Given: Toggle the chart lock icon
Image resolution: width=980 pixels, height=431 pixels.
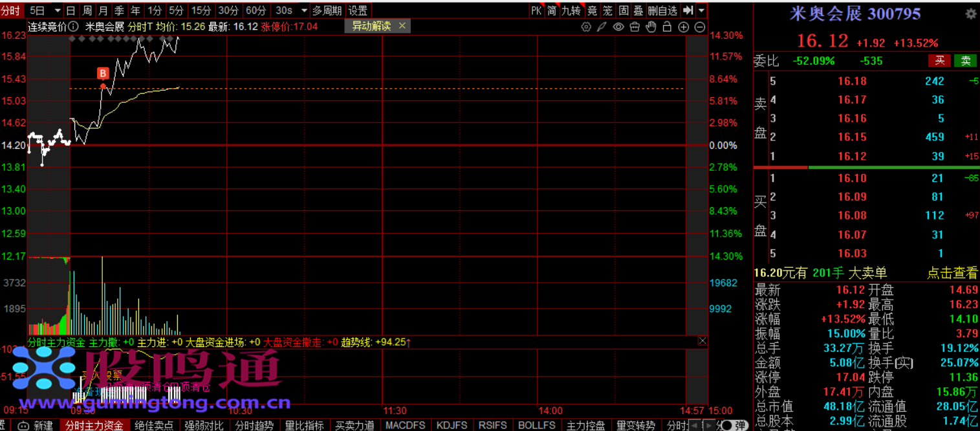Looking at the screenshot, I should click(x=668, y=27).
